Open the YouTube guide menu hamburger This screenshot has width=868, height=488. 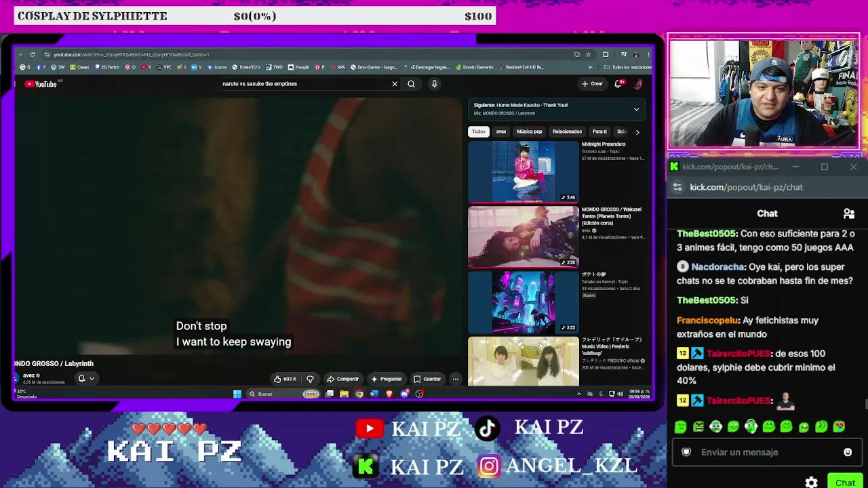click(x=15, y=84)
